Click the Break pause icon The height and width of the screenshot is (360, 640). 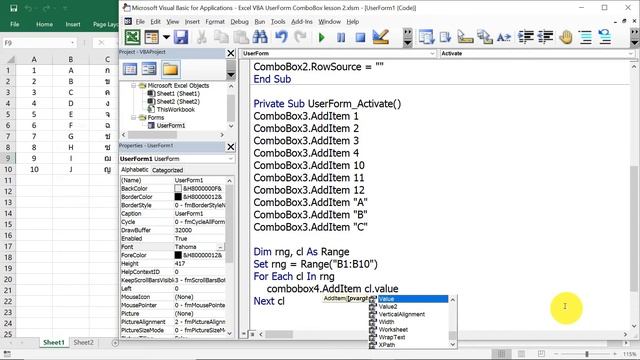[341, 38]
